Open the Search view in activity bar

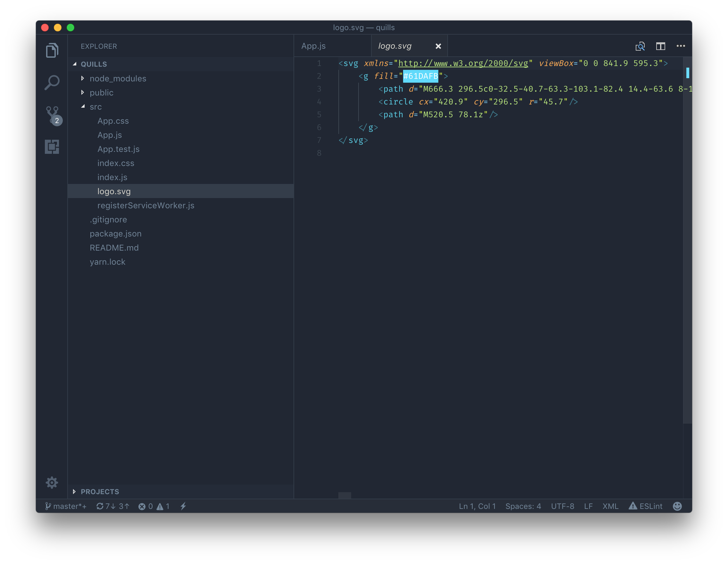point(52,82)
